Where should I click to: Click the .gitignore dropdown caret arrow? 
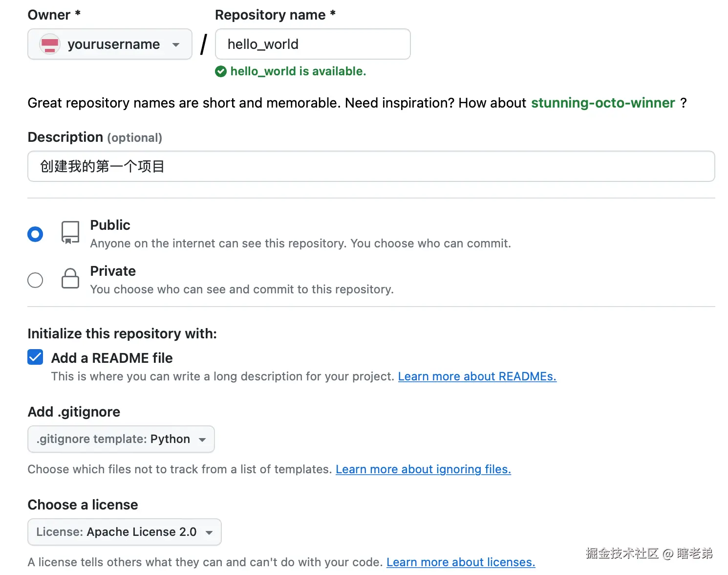(x=202, y=440)
